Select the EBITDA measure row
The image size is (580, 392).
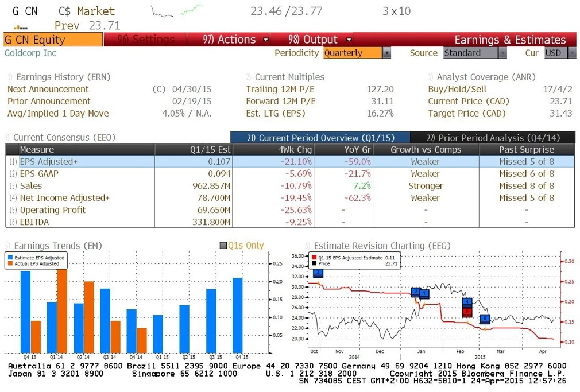click(x=290, y=222)
